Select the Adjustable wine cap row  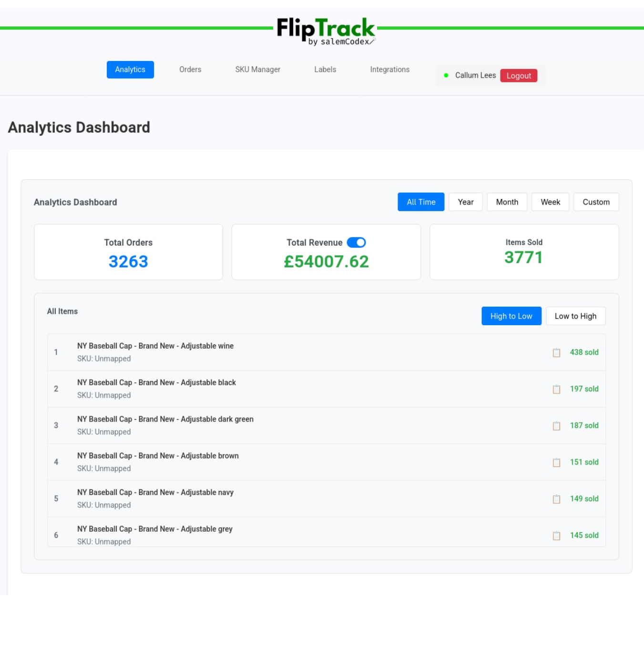tap(286, 352)
